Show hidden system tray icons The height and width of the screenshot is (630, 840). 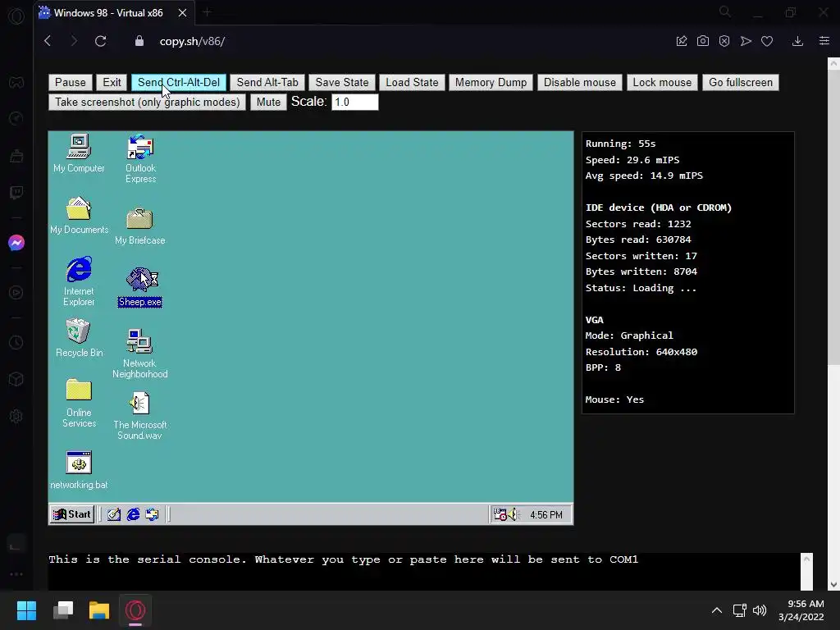coord(717,610)
